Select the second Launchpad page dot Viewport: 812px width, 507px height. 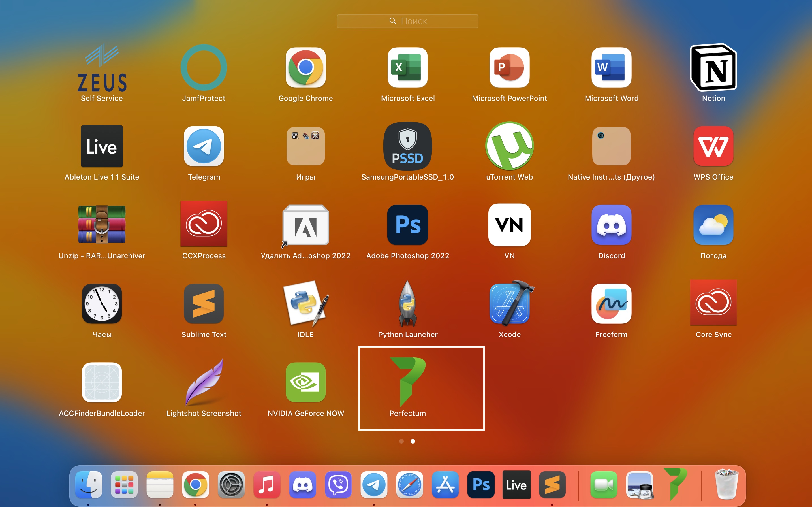(413, 441)
